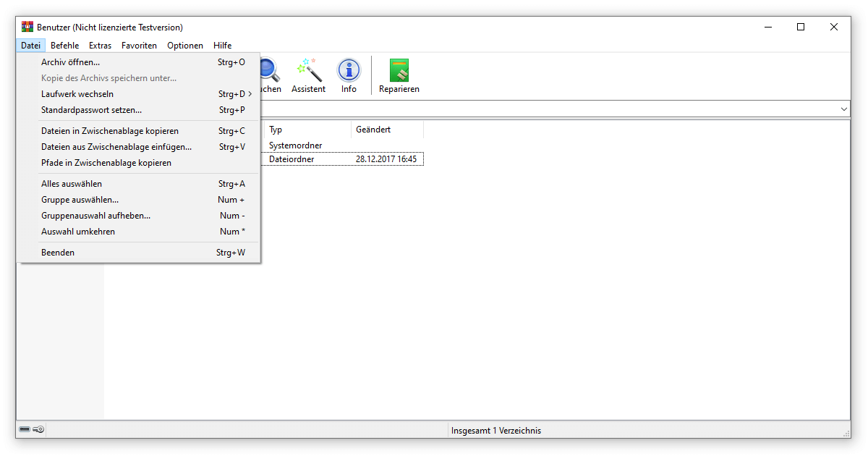This screenshot has width=868, height=456.
Task: Open the Hilfe menu
Action: [x=222, y=45]
